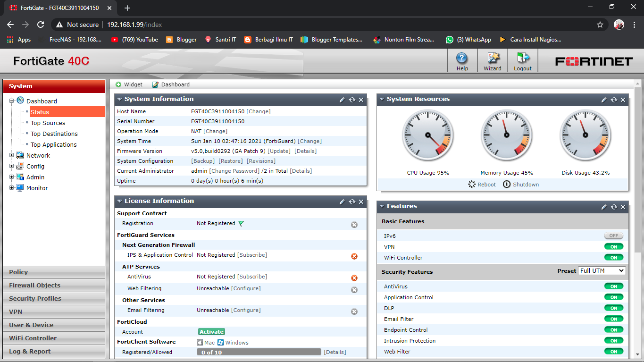The image size is (644, 362).
Task: Edit the Features widget pencil icon
Action: [x=604, y=207]
